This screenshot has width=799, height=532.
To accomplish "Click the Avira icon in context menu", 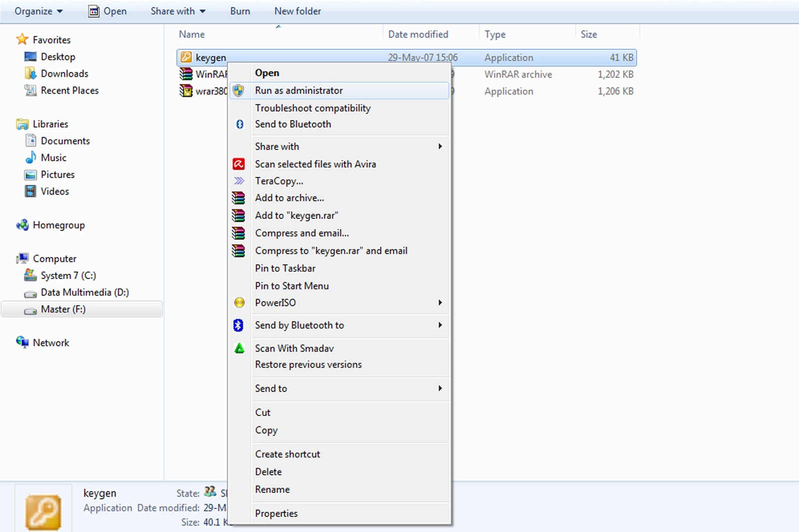I will [x=239, y=164].
